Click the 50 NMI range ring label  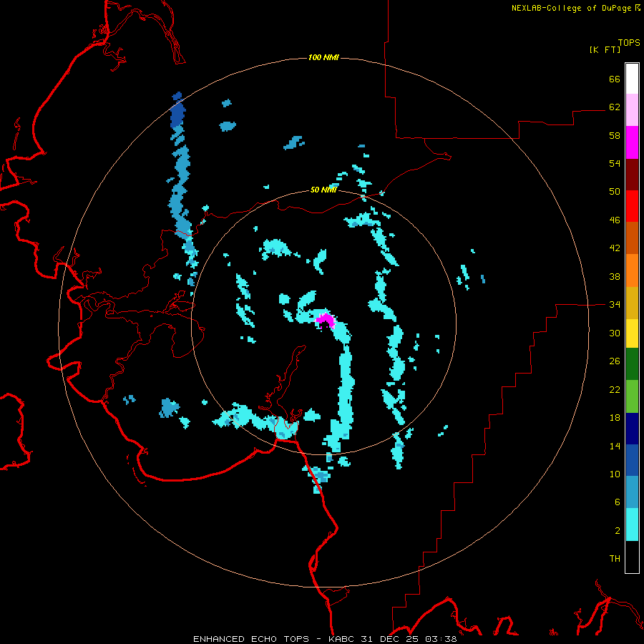coord(323,190)
